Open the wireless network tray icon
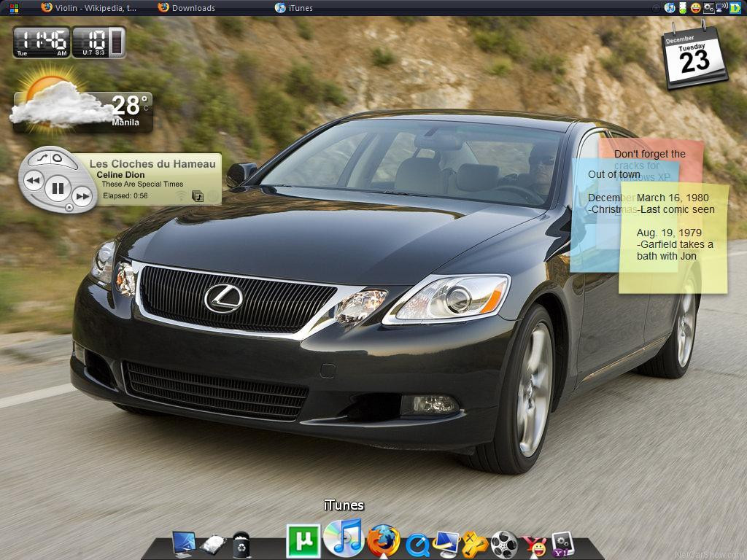 [x=721, y=7]
